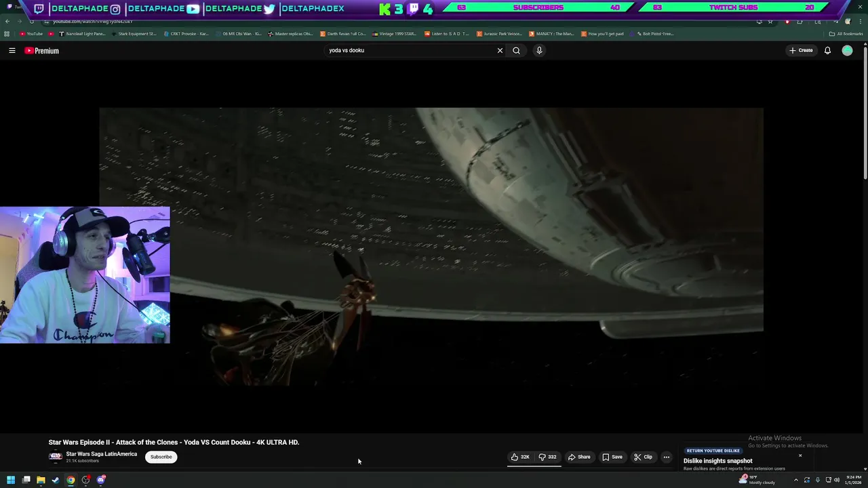Click the magnifier search button

pos(516,50)
